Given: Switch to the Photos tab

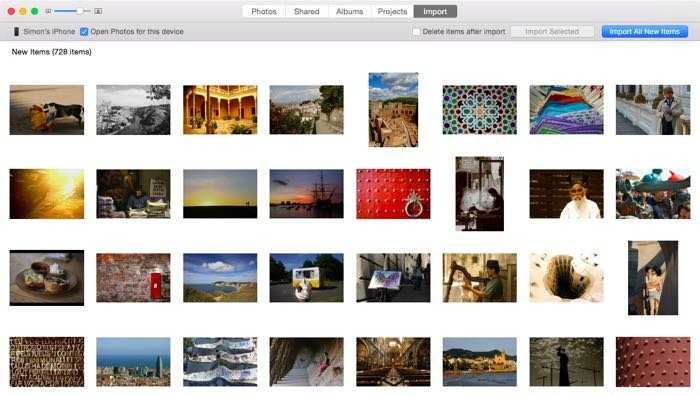Looking at the screenshot, I should [x=264, y=12].
